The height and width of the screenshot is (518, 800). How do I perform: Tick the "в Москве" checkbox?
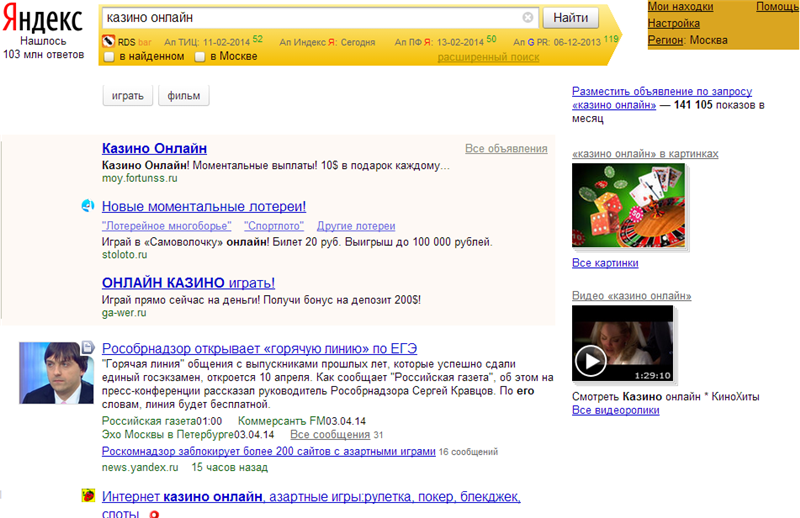(200, 57)
